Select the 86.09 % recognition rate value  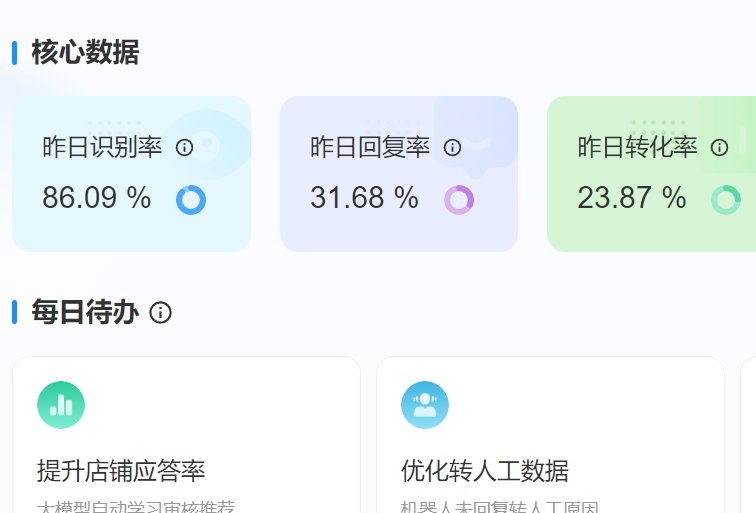[96, 198]
